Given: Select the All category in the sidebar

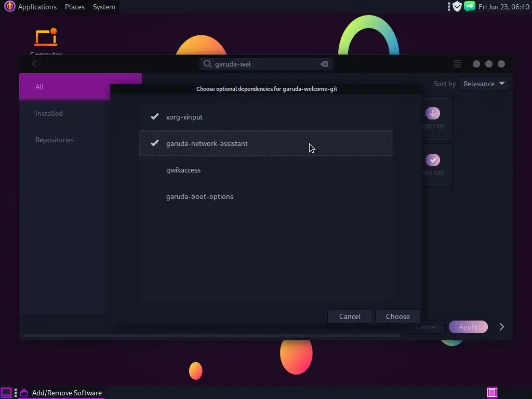Looking at the screenshot, I should click(81, 87).
